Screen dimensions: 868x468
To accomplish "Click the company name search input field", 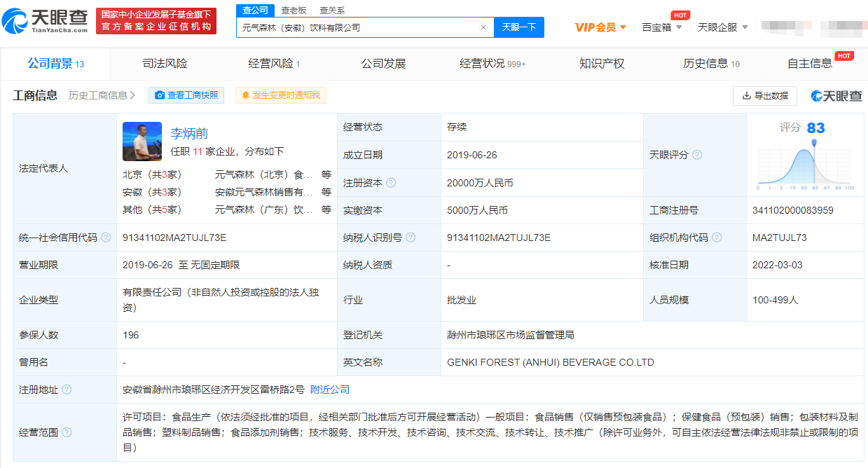I will 357,27.
